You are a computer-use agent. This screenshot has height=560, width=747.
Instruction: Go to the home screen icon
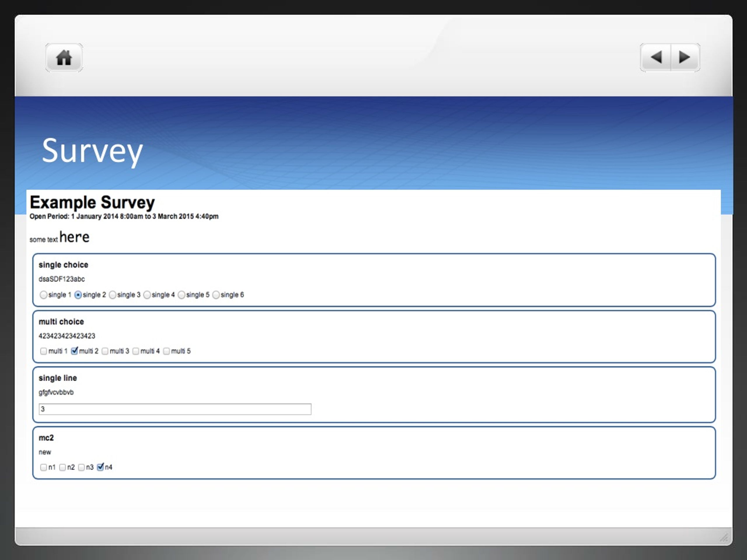pyautogui.click(x=64, y=57)
